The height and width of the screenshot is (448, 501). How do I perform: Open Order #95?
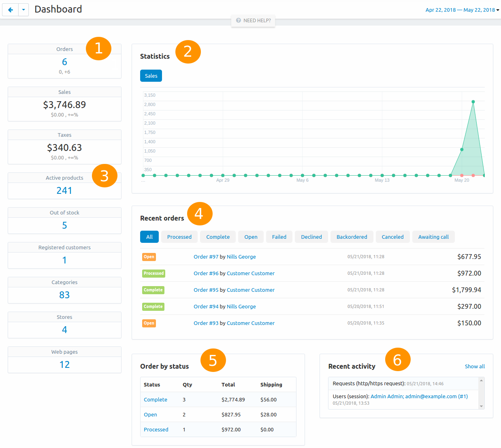206,290
